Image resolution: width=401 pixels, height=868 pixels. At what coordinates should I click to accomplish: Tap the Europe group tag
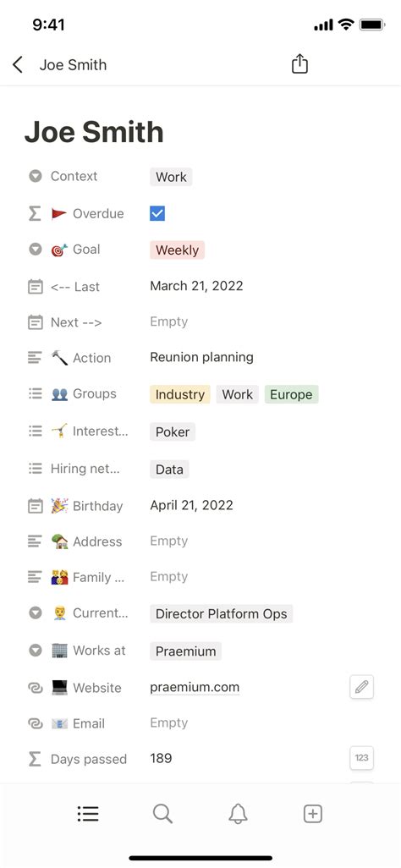pos(291,395)
